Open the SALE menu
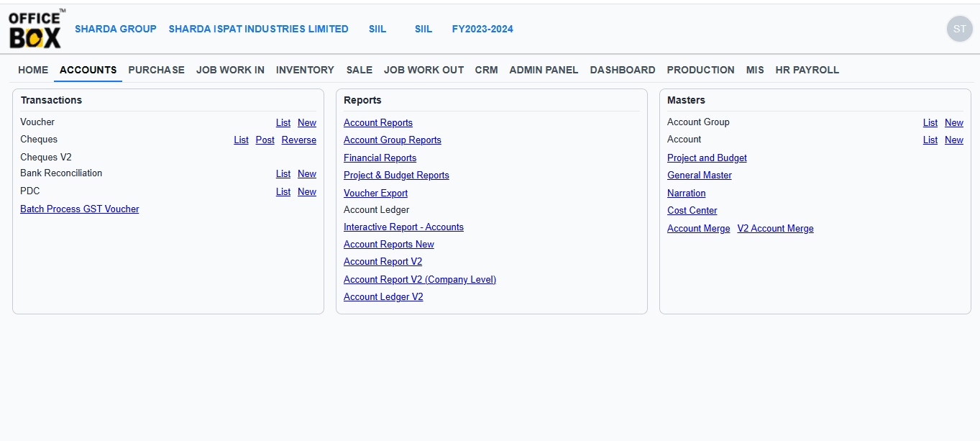 [x=359, y=70]
